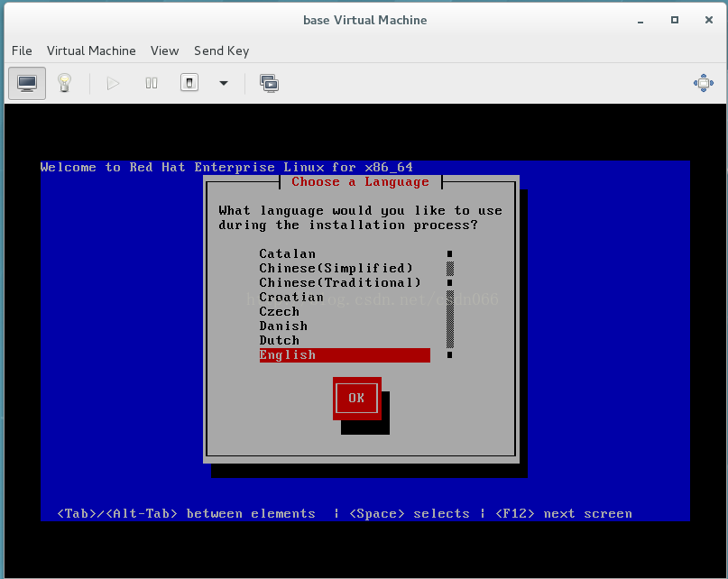Confirm language with OK button
This screenshot has height=579, width=728.
coord(356,398)
